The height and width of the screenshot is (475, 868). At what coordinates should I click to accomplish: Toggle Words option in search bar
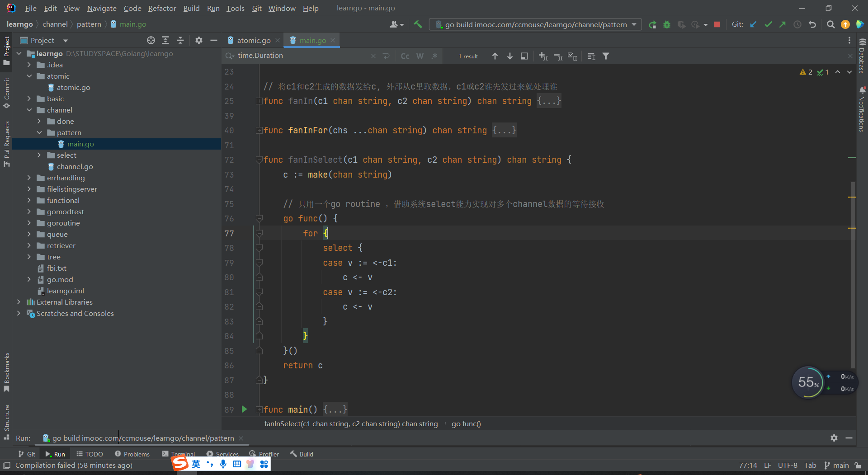pos(420,56)
